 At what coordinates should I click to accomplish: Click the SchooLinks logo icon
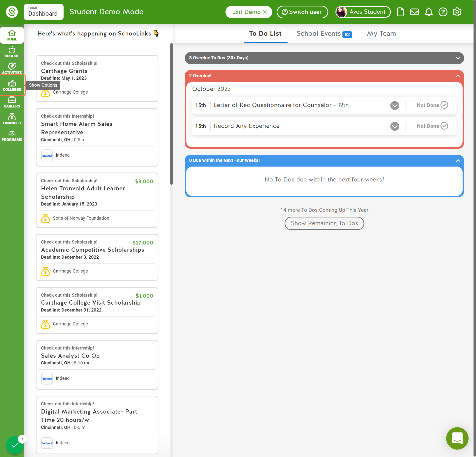coord(12,12)
